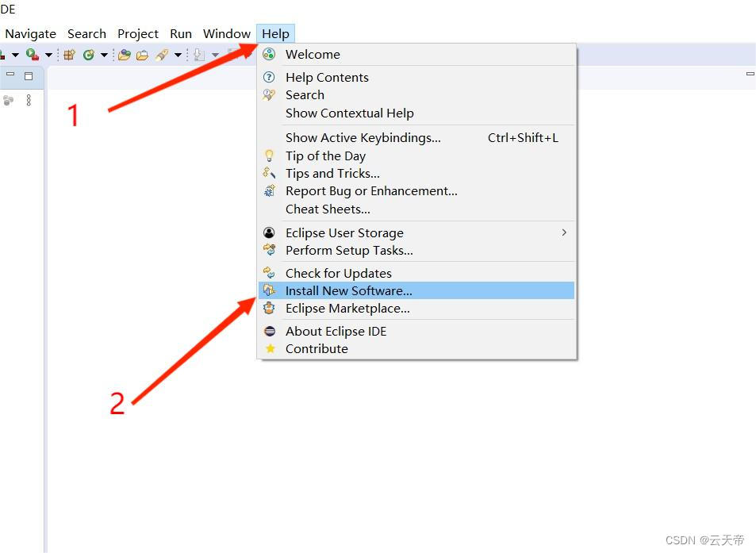The image size is (756, 553).
Task: Click the Install New Software icon
Action: point(269,290)
